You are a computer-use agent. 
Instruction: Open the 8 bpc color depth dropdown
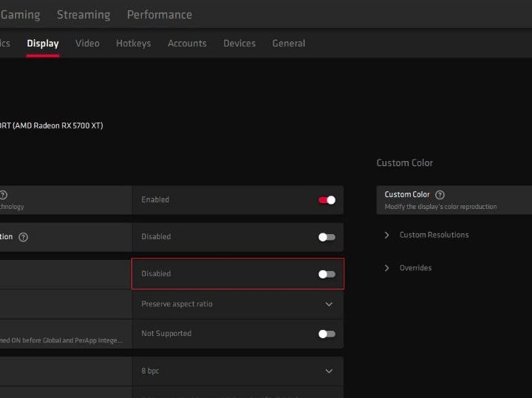(x=237, y=371)
